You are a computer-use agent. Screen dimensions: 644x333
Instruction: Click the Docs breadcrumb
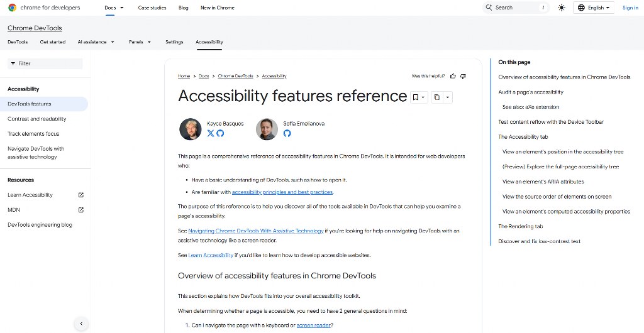tap(204, 76)
